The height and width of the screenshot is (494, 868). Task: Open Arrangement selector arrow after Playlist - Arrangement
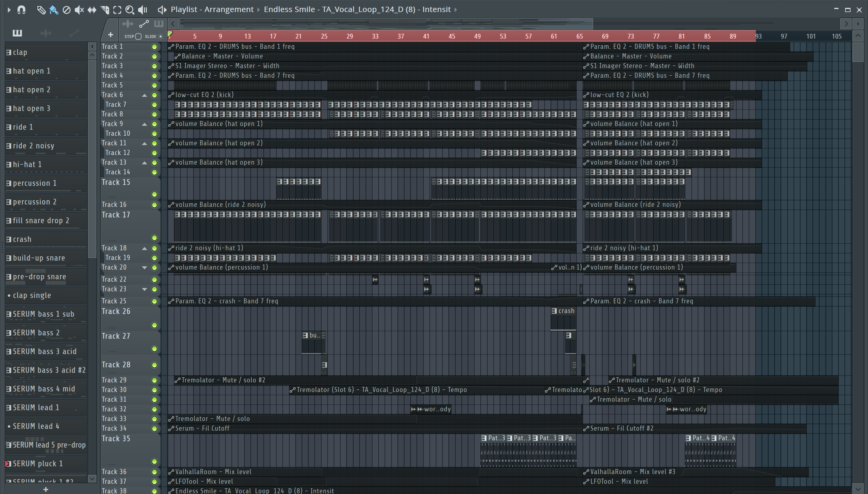259,10
